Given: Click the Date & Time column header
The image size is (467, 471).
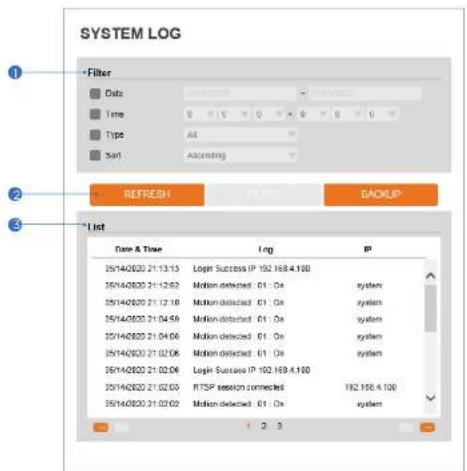Looking at the screenshot, I should [138, 249].
